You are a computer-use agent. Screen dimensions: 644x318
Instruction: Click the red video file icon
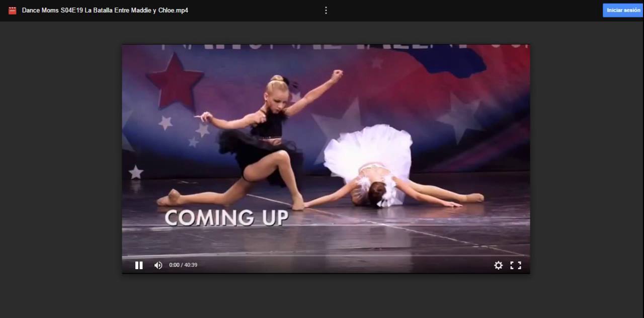13,10
